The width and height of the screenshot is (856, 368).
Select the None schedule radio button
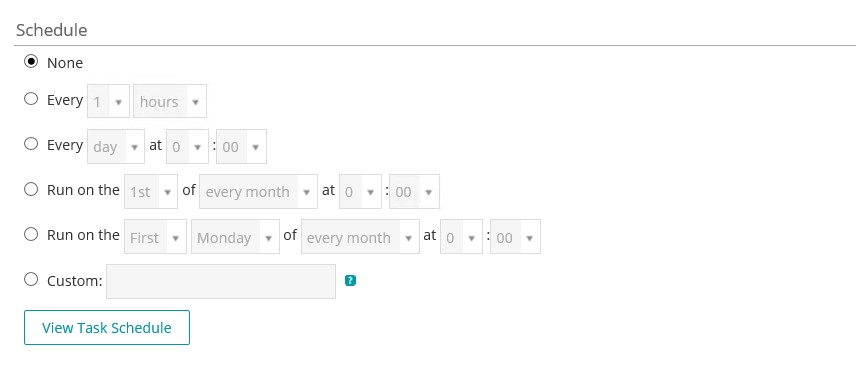(31, 62)
